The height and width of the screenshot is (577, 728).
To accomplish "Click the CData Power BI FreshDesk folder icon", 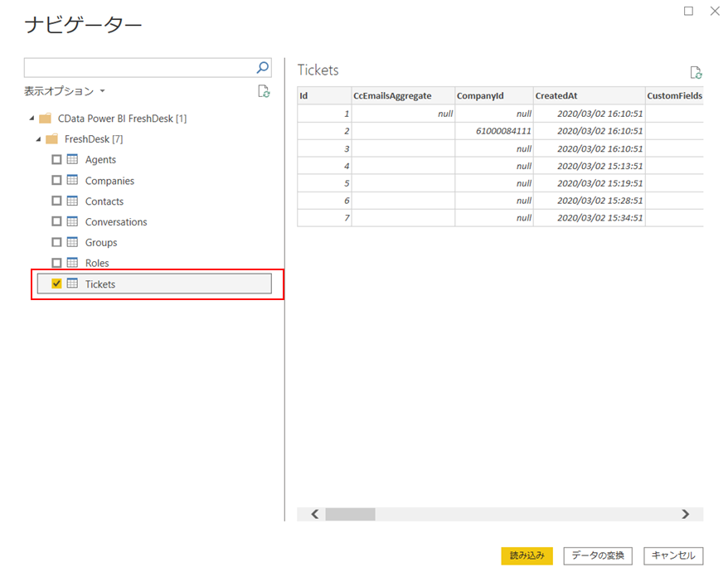I will [x=45, y=119].
